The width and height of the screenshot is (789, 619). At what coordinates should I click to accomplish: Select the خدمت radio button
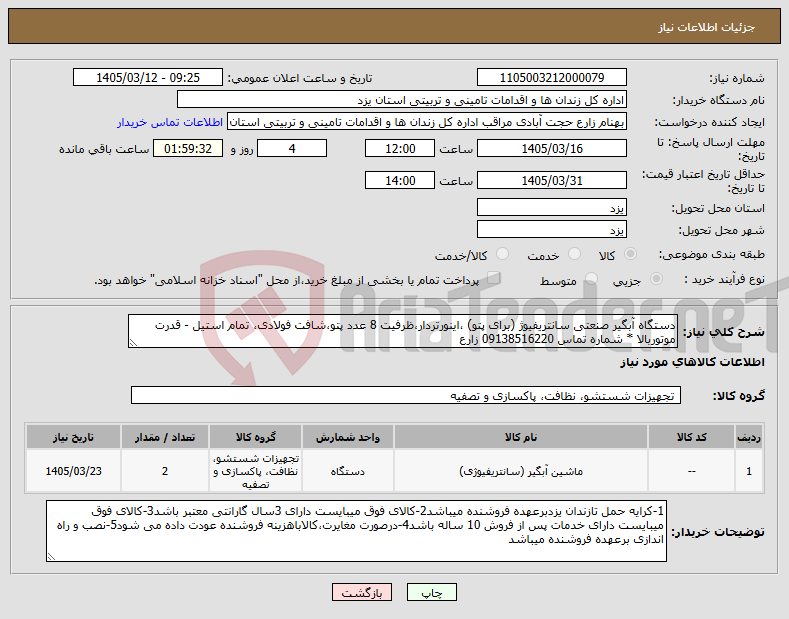coord(574,254)
